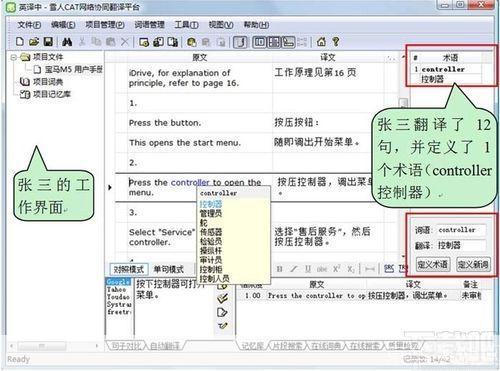Open the 记忆库 bottom tab
The image size is (500, 371).
click(x=252, y=346)
